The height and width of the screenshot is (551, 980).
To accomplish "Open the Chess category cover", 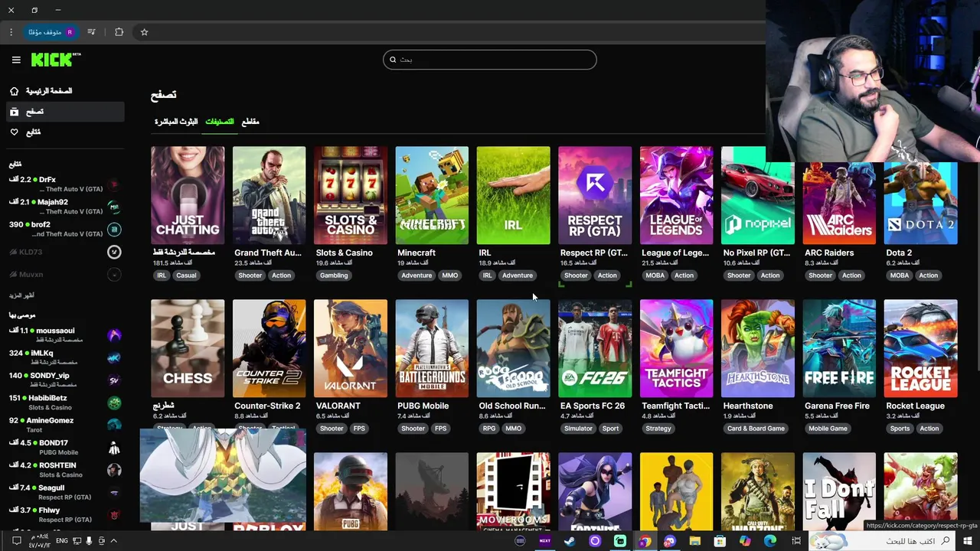I will (188, 348).
